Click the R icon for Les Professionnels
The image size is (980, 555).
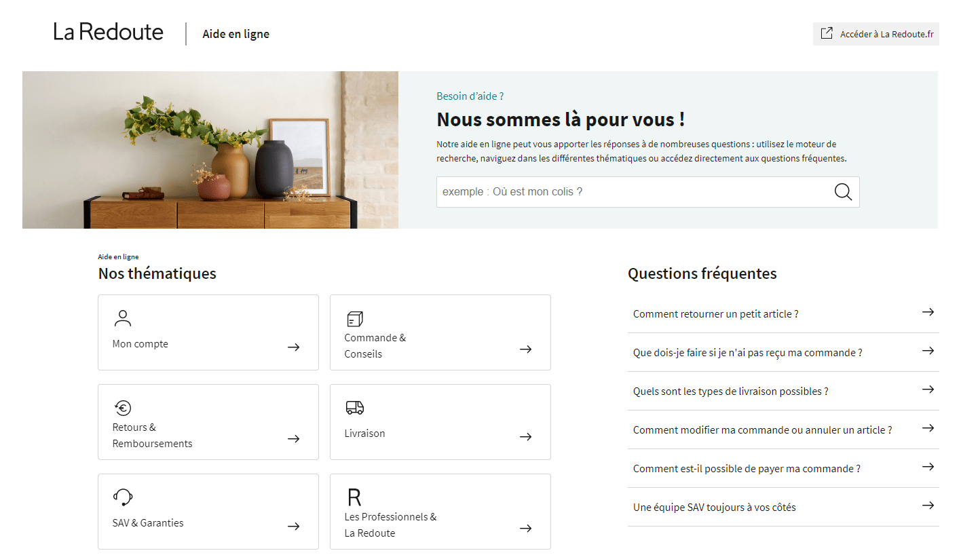[x=354, y=497]
